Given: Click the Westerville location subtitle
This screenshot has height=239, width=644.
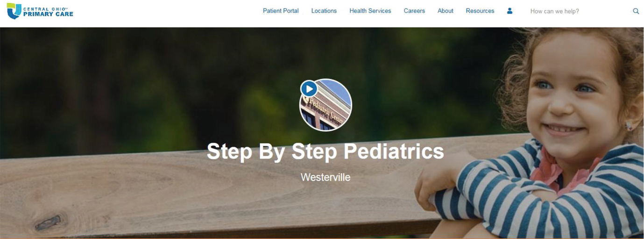Looking at the screenshot, I should [x=326, y=177].
